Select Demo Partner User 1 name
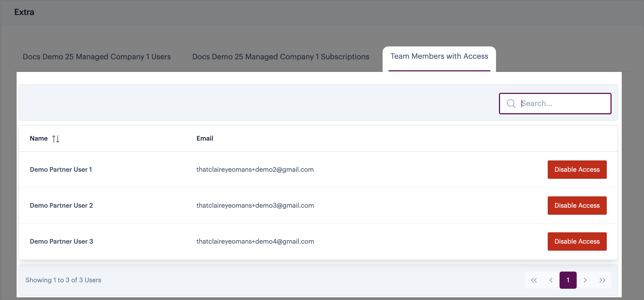Viewport: 644px width, 300px height. click(61, 170)
